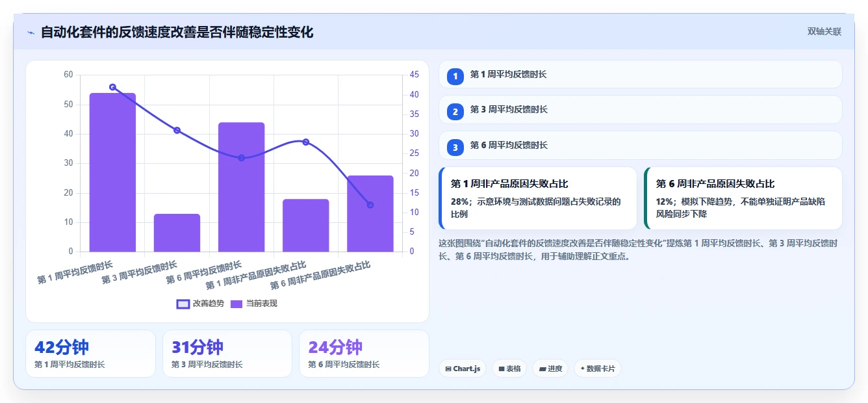Screen dimensions: 868x403
Task: Open the 第 1 周非产品原因失败占比 card
Action: point(539,198)
